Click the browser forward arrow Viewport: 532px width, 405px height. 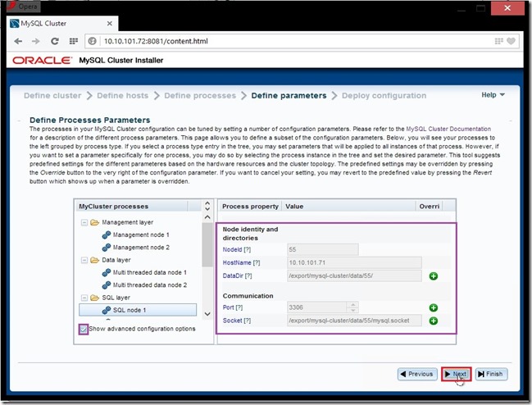(x=35, y=41)
